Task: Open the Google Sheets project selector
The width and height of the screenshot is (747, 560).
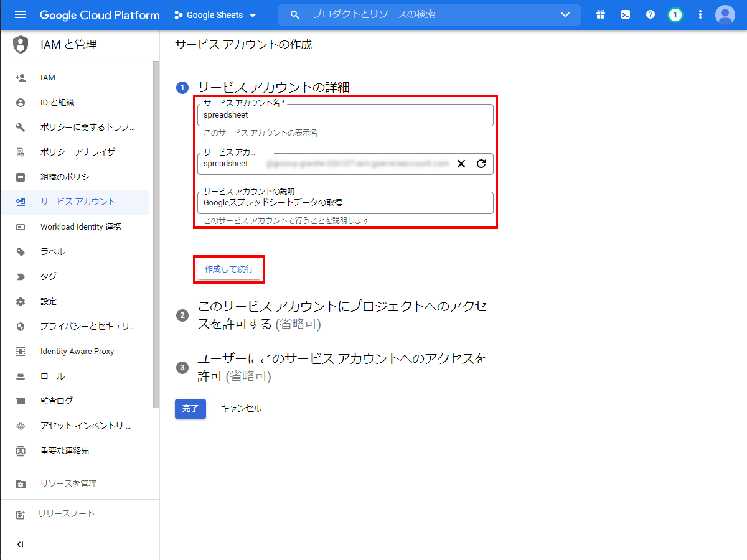Action: (215, 15)
